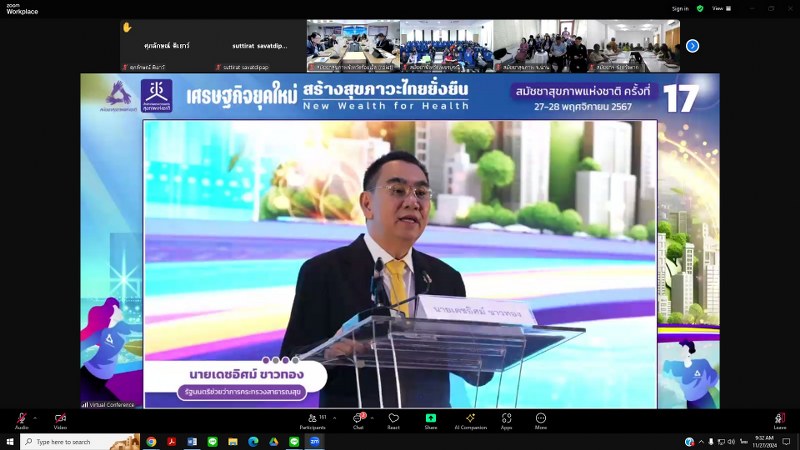Unmute the microphone with the Audio button
The height and width of the screenshot is (450, 800).
coord(21,421)
